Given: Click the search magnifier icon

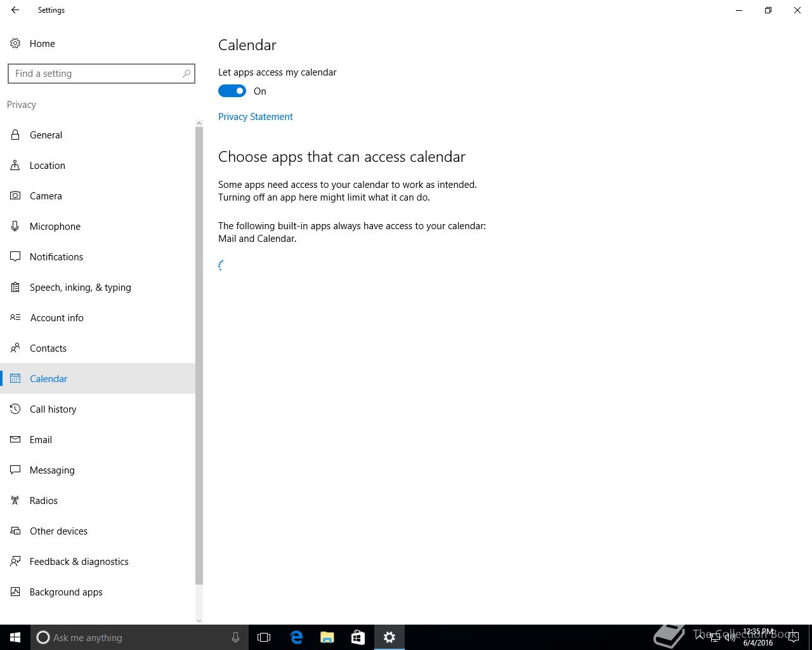Looking at the screenshot, I should tap(187, 74).
